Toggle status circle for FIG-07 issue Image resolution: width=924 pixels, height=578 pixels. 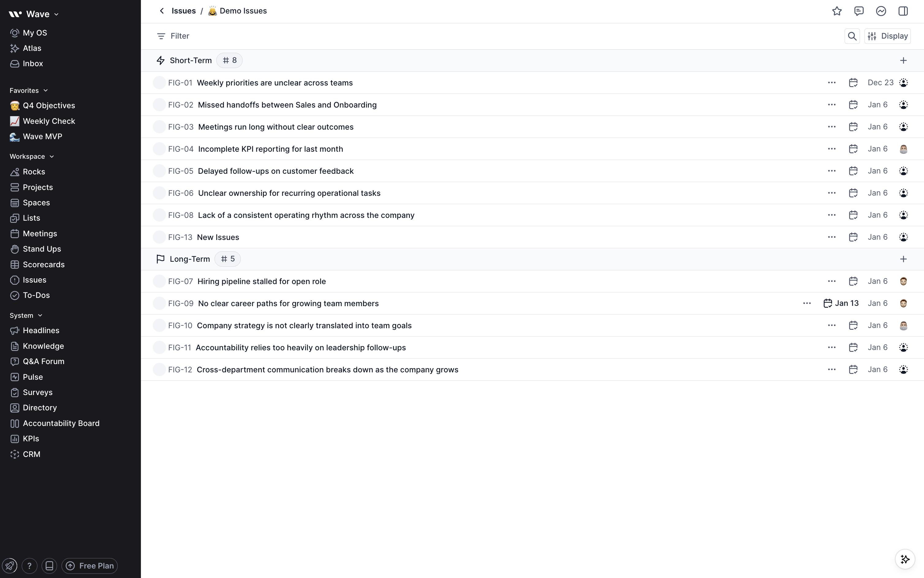[159, 281]
